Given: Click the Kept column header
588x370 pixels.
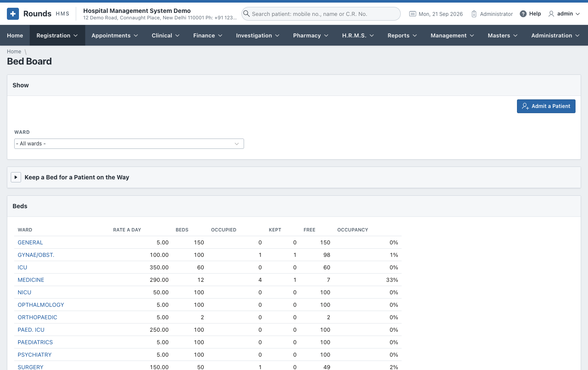Looking at the screenshot, I should click(275, 230).
